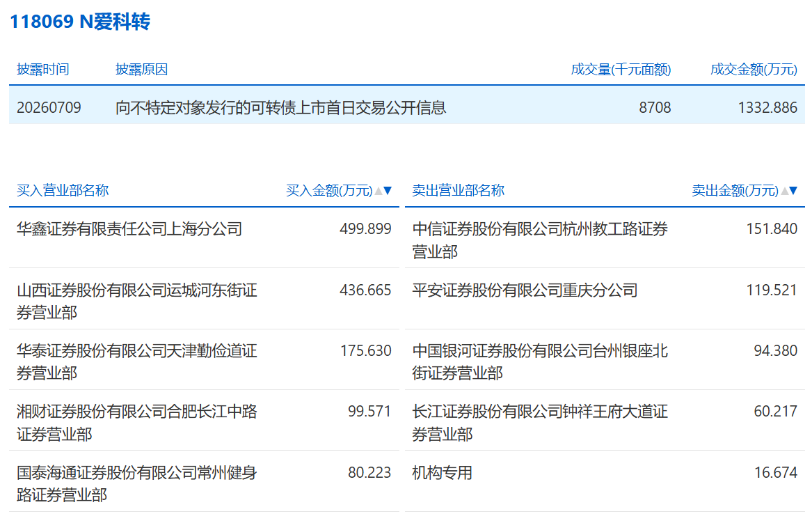Select seller 平安证券股份有限公司重庆分公司

point(525,290)
